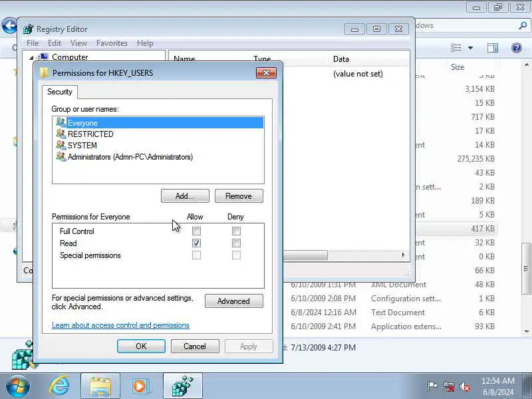
Task: Launch Internet Explorer from taskbar
Action: (60, 386)
